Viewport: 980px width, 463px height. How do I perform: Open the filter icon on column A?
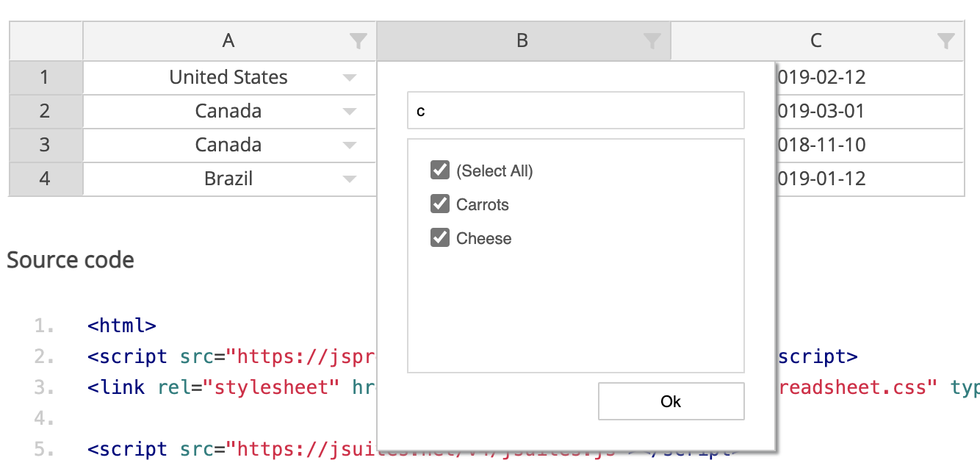click(359, 40)
